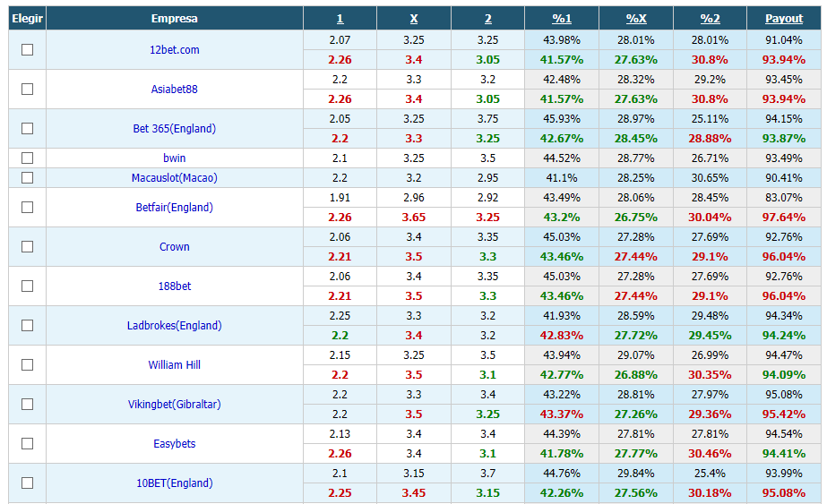Click Vikingbet's 27.26% draw value
This screenshot has width=827, height=504.
[636, 414]
